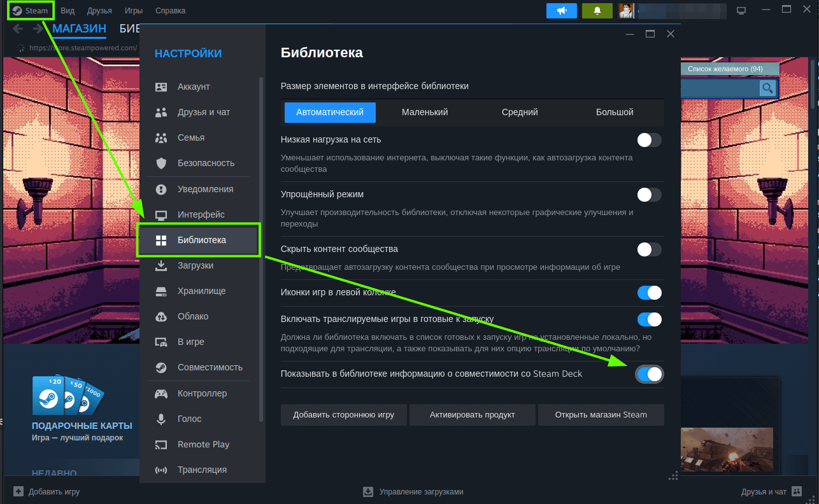819x504 pixels.
Task: Click the store URL address text
Action: tap(83, 48)
